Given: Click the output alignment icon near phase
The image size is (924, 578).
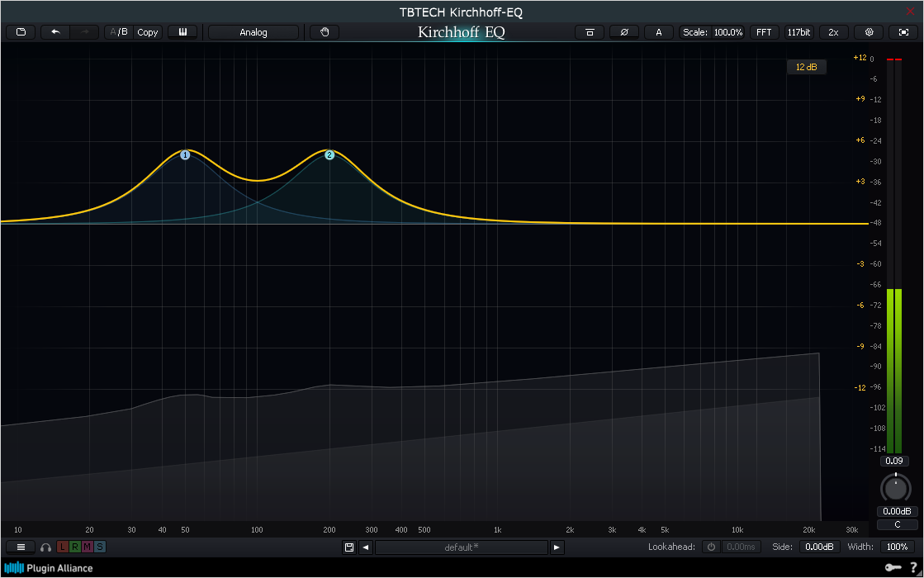Looking at the screenshot, I should click(590, 32).
